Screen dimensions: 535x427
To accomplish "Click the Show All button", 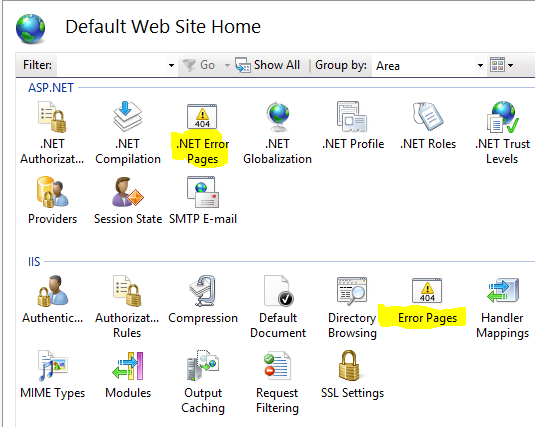I will (268, 65).
